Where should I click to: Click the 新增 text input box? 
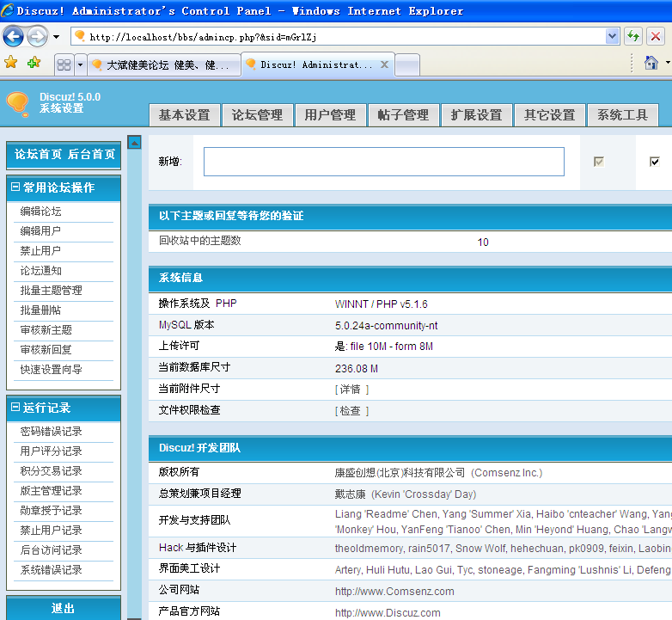pos(384,162)
